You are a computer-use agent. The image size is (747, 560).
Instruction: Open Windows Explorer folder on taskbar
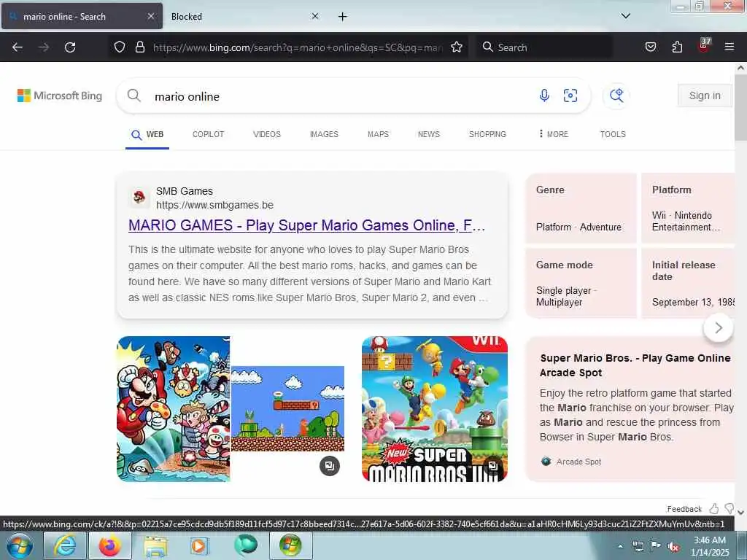(x=155, y=545)
